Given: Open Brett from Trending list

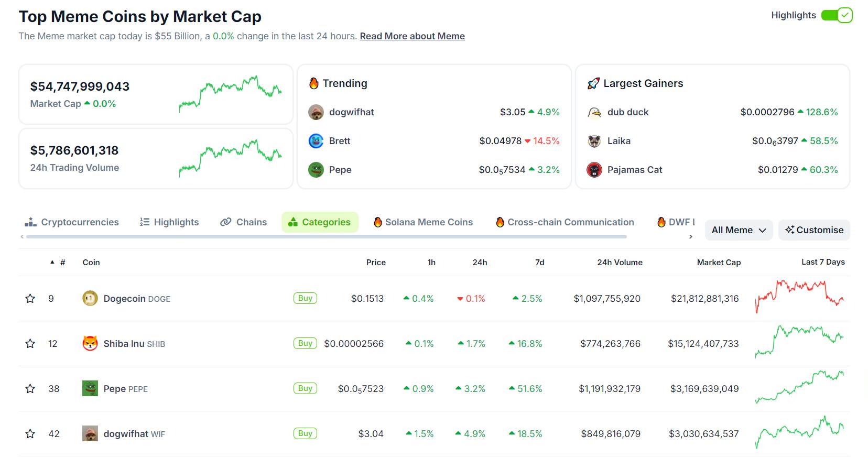Looking at the screenshot, I should [340, 141].
